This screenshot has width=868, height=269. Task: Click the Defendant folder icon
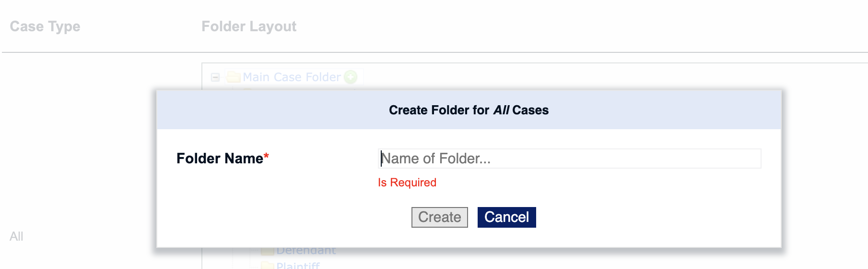[267, 251]
